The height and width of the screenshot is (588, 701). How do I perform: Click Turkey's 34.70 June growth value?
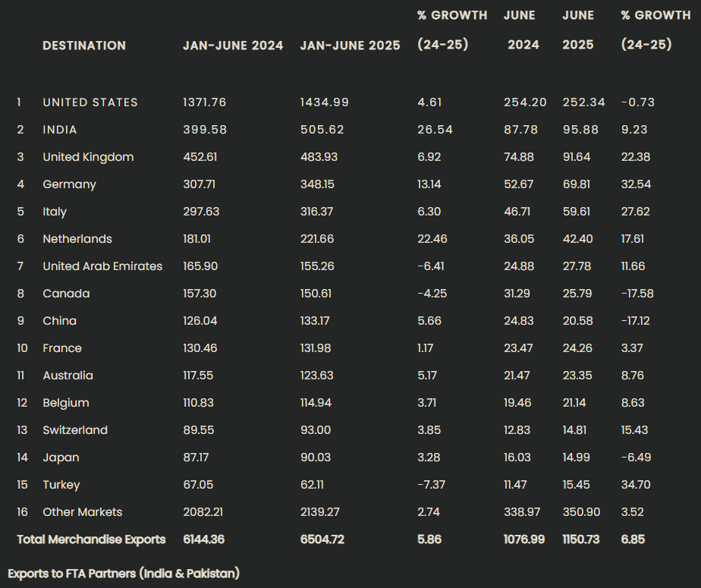pyautogui.click(x=636, y=484)
